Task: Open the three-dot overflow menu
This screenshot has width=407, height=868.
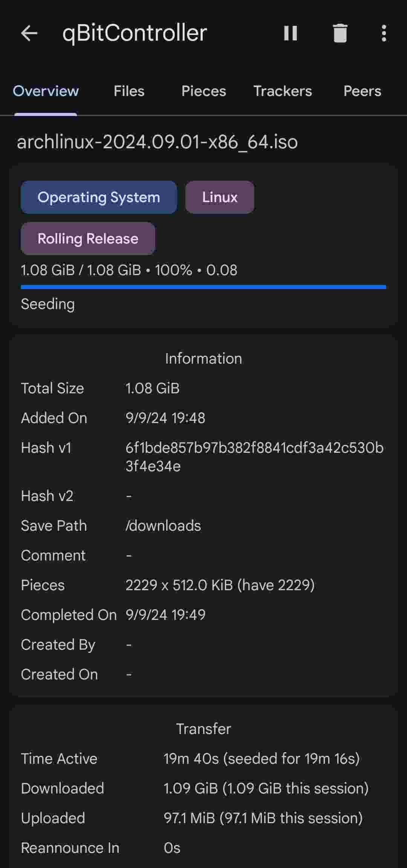Action: (x=383, y=34)
